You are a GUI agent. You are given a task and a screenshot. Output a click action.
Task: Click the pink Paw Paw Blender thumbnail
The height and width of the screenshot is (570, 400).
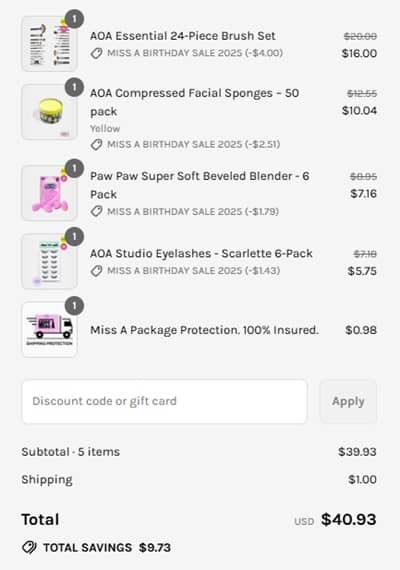pos(49,193)
